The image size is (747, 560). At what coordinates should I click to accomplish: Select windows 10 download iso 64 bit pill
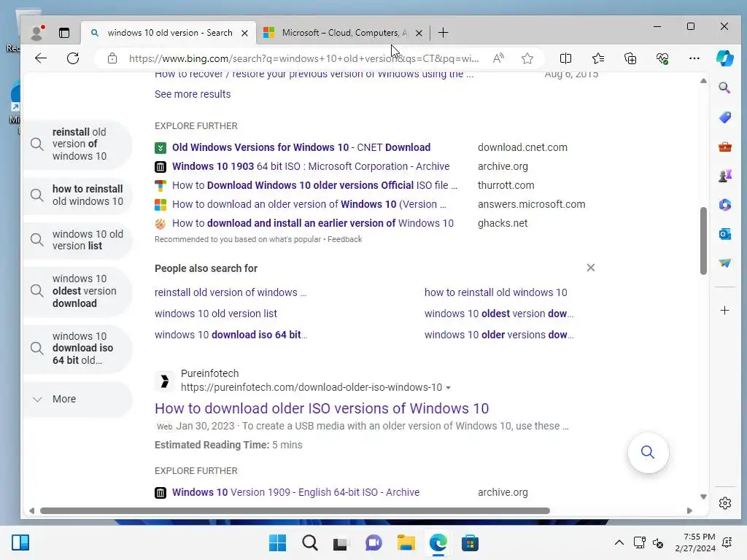pos(77,348)
